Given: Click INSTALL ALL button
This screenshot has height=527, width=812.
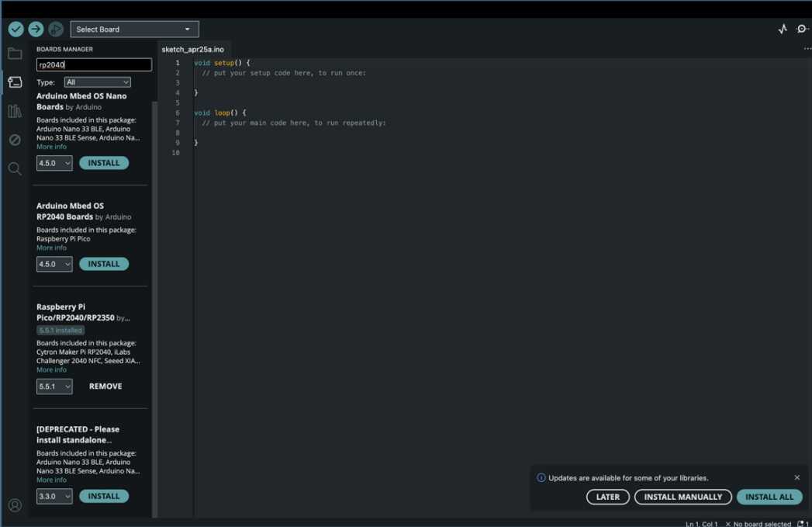Looking at the screenshot, I should tap(769, 497).
